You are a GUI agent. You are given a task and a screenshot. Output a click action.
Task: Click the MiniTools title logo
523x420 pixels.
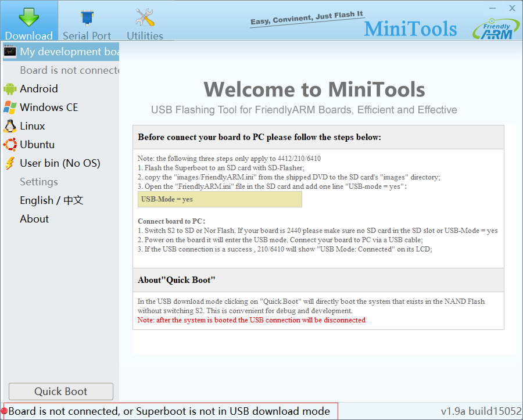pos(410,27)
